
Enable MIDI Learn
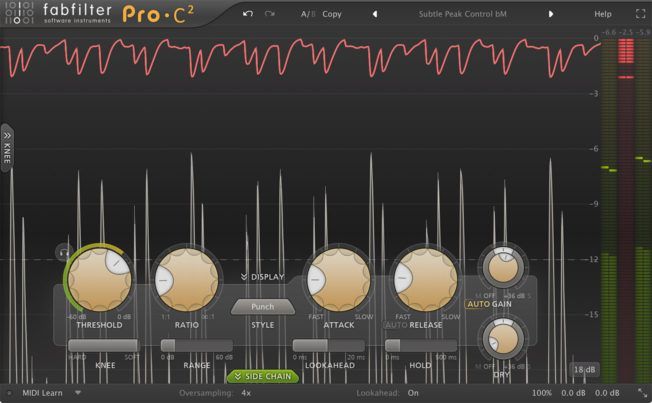click(x=42, y=393)
